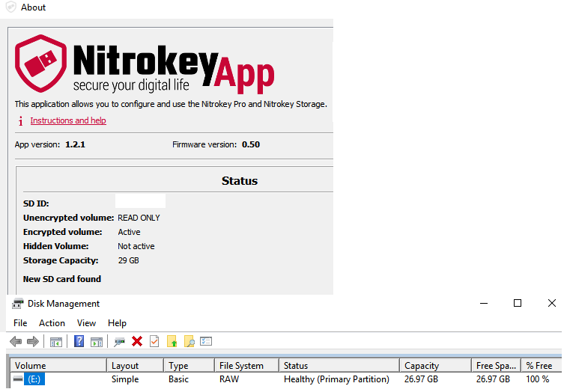This screenshot has height=392, width=564.
Task: Sort by the Status column header
Action: click(339, 365)
